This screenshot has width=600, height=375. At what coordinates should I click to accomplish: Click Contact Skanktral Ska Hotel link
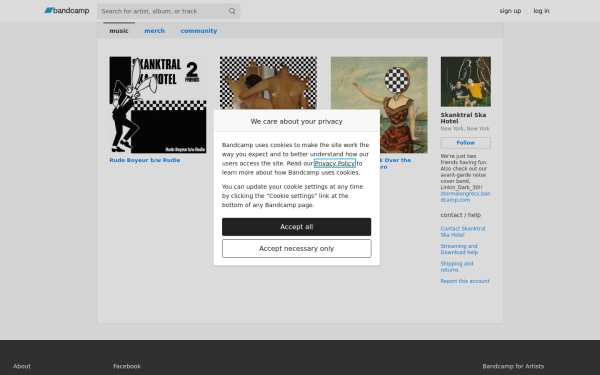click(x=463, y=232)
